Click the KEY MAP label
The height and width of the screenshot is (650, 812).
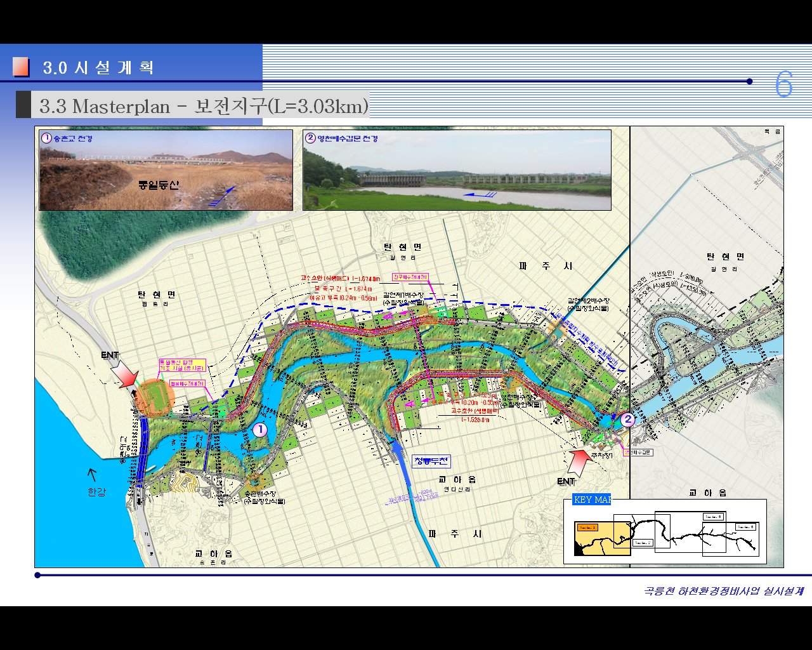coord(591,500)
